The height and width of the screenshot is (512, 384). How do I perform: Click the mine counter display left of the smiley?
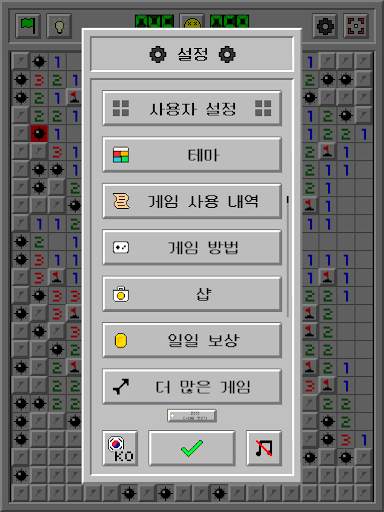point(154,21)
